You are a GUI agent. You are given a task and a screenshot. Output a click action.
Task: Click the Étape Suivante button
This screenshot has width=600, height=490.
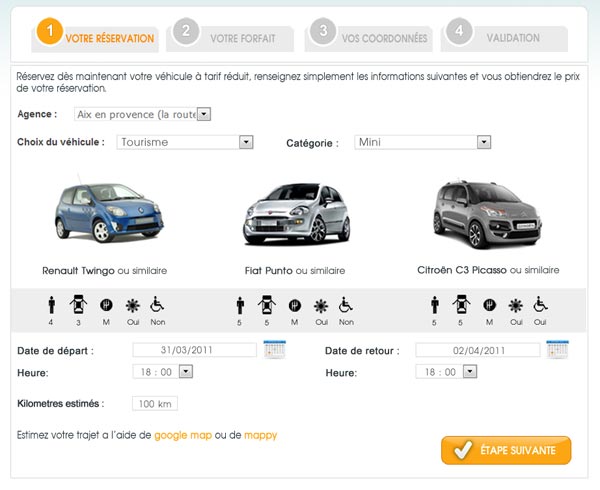(x=506, y=450)
